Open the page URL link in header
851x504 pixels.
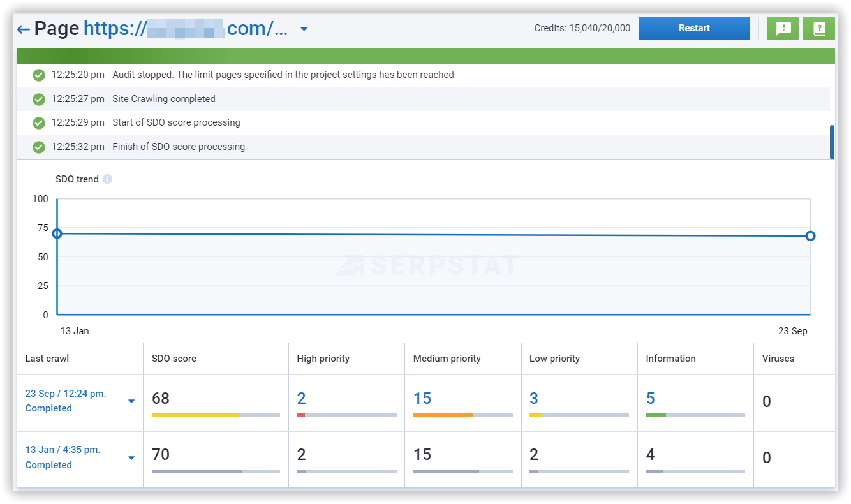coord(186,29)
